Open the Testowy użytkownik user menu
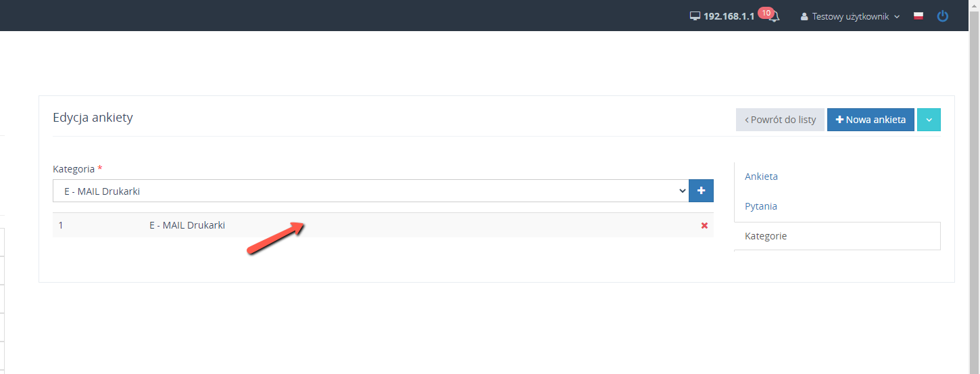 coord(850,16)
